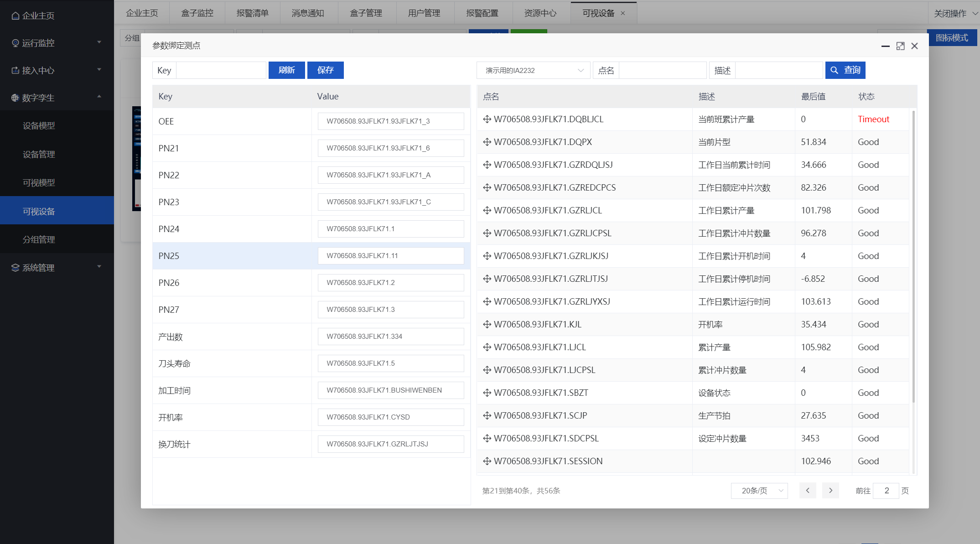Switch to the 消息通知 tab
The image size is (980, 544).
click(308, 13)
